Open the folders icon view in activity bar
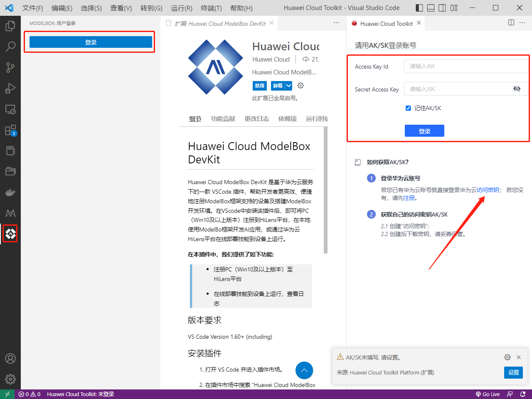 coord(10,171)
